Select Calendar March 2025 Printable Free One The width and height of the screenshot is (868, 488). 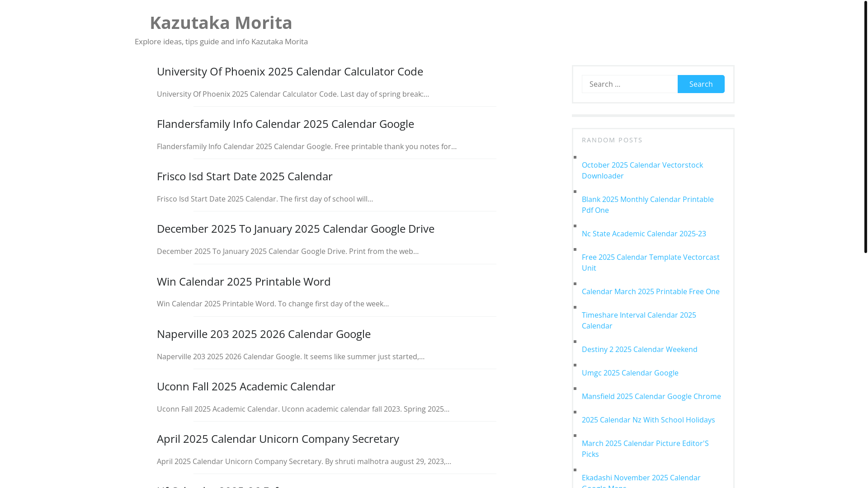[x=651, y=291]
